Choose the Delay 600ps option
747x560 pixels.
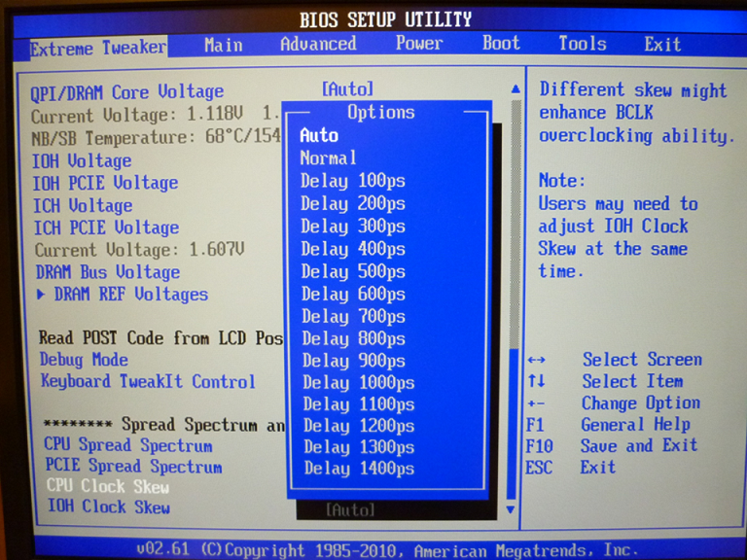click(353, 294)
